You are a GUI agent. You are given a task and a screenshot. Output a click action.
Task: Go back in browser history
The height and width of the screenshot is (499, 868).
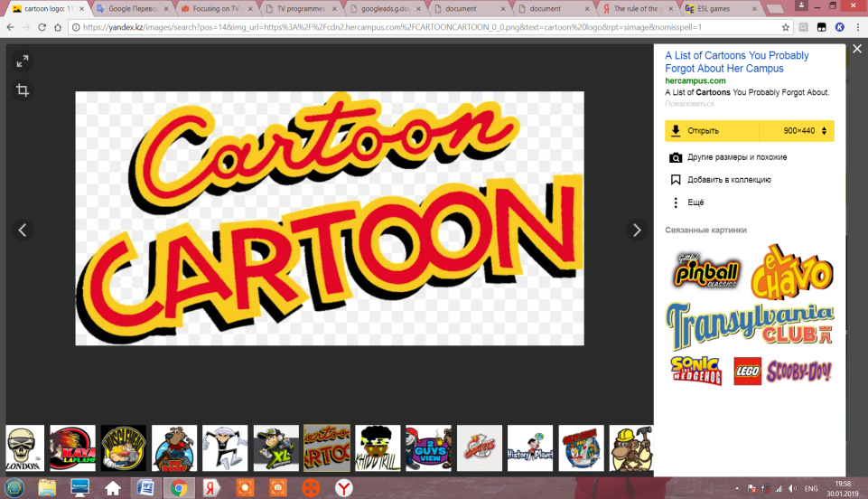coord(10,27)
